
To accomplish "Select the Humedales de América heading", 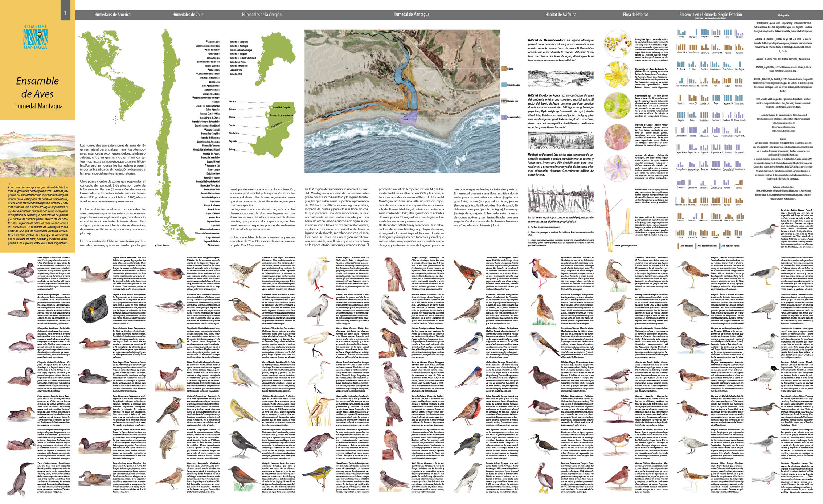I will click(x=112, y=15).
